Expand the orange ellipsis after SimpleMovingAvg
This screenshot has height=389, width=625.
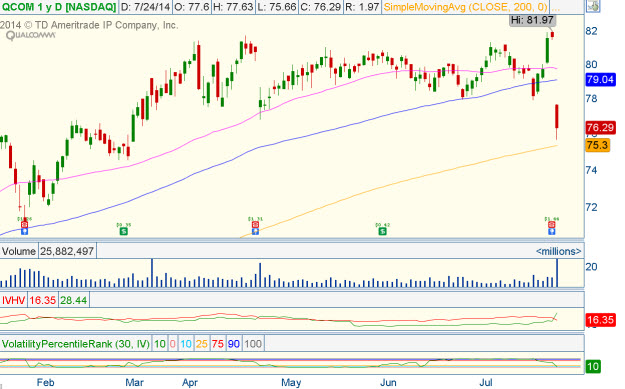(x=556, y=8)
